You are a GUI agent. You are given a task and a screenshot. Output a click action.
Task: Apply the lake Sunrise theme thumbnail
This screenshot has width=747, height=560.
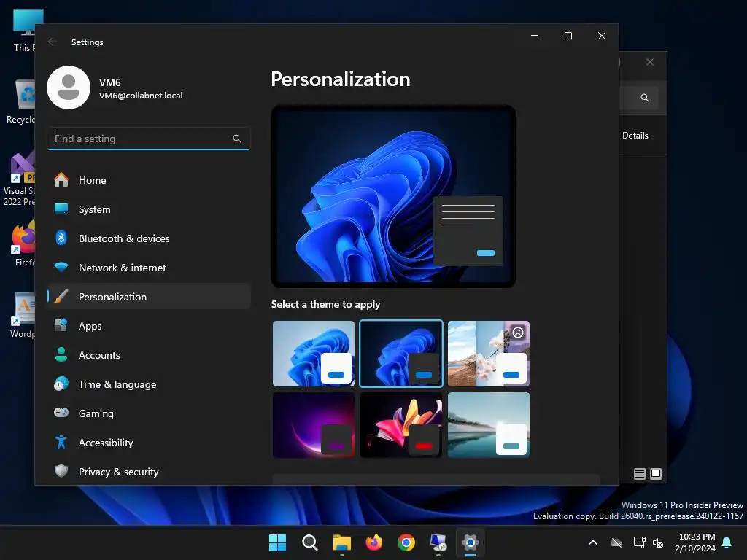(488, 425)
